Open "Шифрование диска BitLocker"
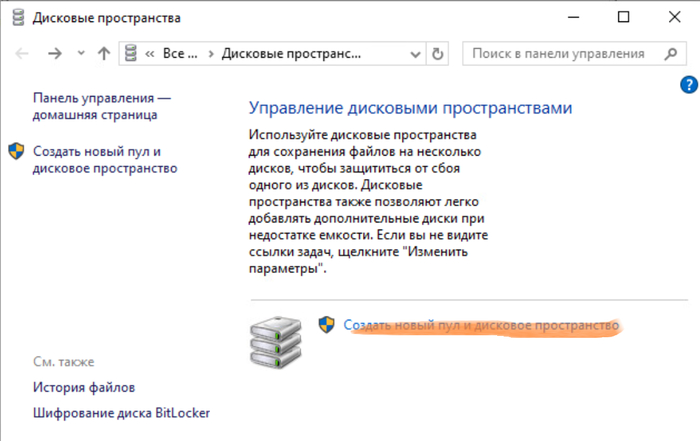Image resolution: width=700 pixels, height=441 pixels. click(121, 412)
